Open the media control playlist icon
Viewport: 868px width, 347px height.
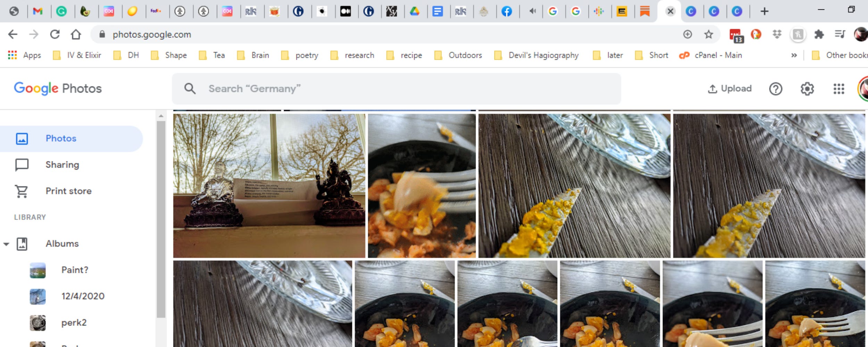840,34
